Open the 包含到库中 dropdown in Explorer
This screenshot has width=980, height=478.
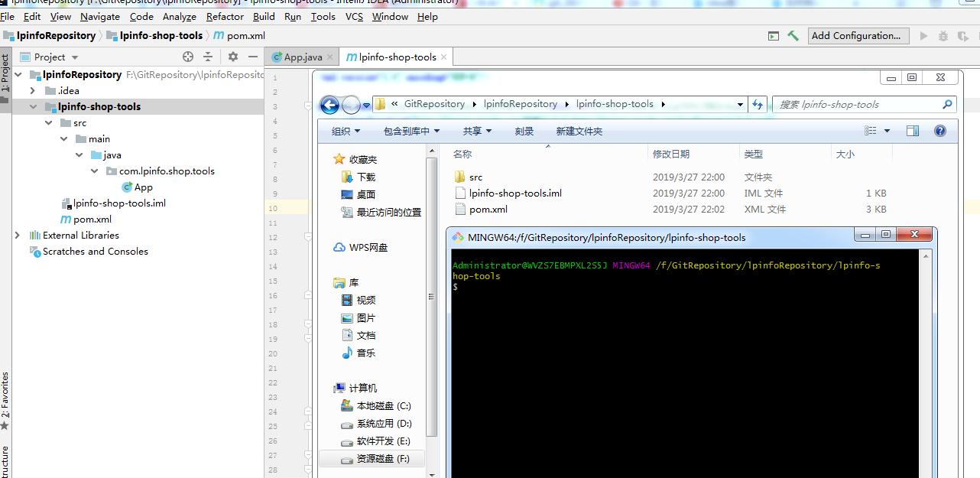[411, 131]
